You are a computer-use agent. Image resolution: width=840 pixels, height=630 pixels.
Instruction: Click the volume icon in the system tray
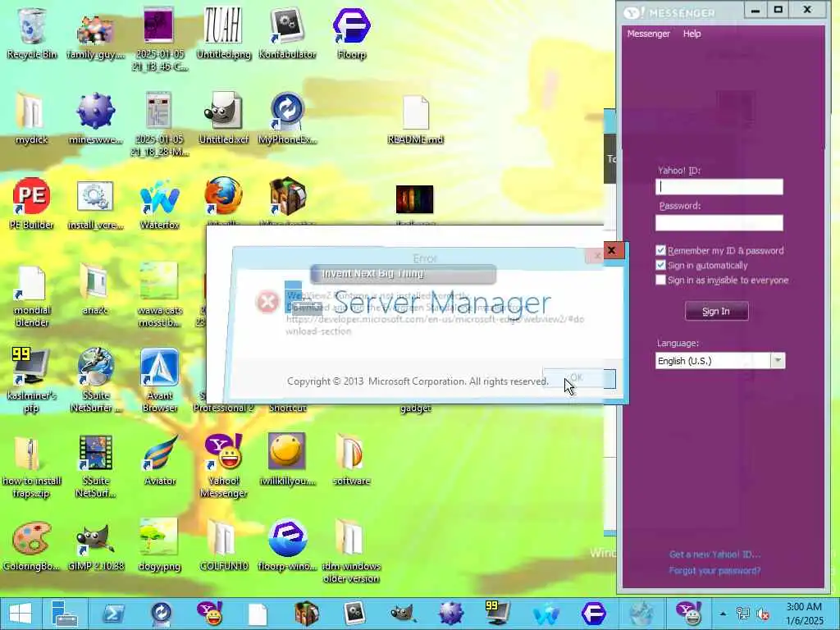click(763, 614)
